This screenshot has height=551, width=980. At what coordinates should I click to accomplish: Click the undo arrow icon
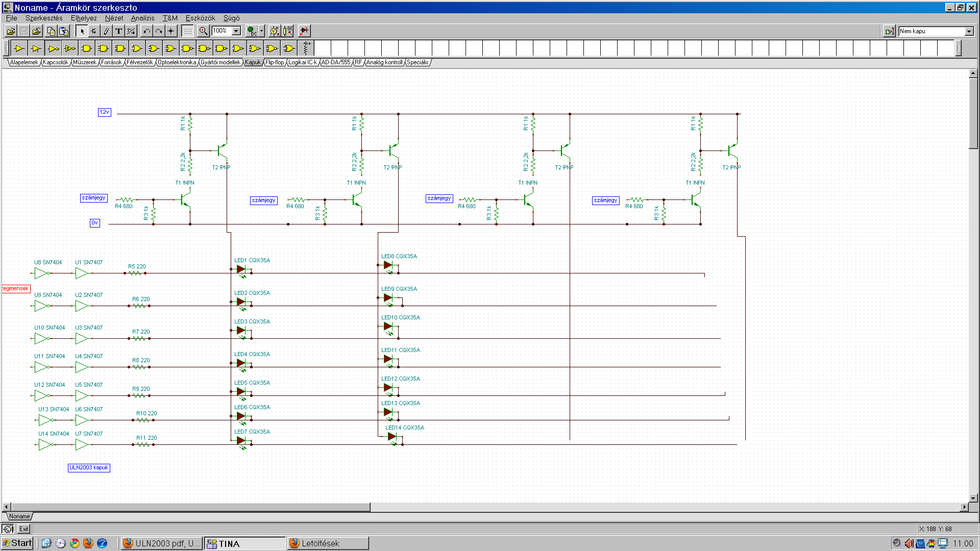click(146, 31)
